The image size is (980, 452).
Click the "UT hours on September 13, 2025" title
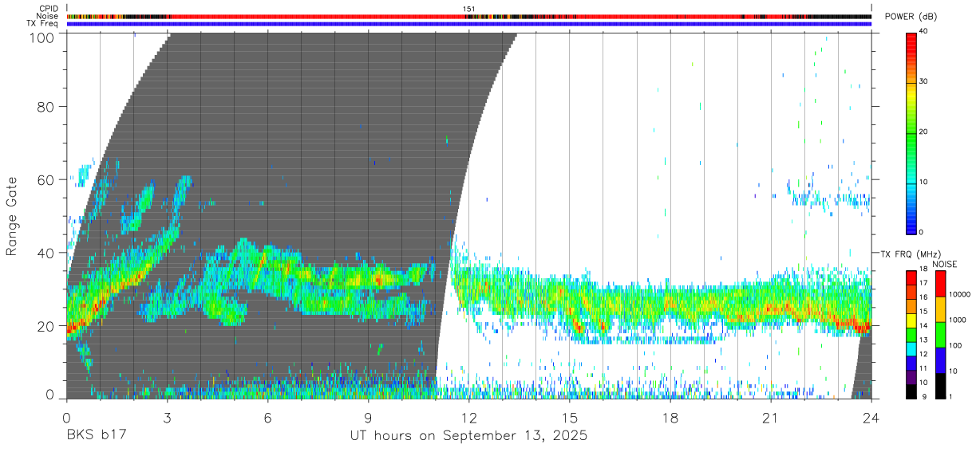coord(468,436)
